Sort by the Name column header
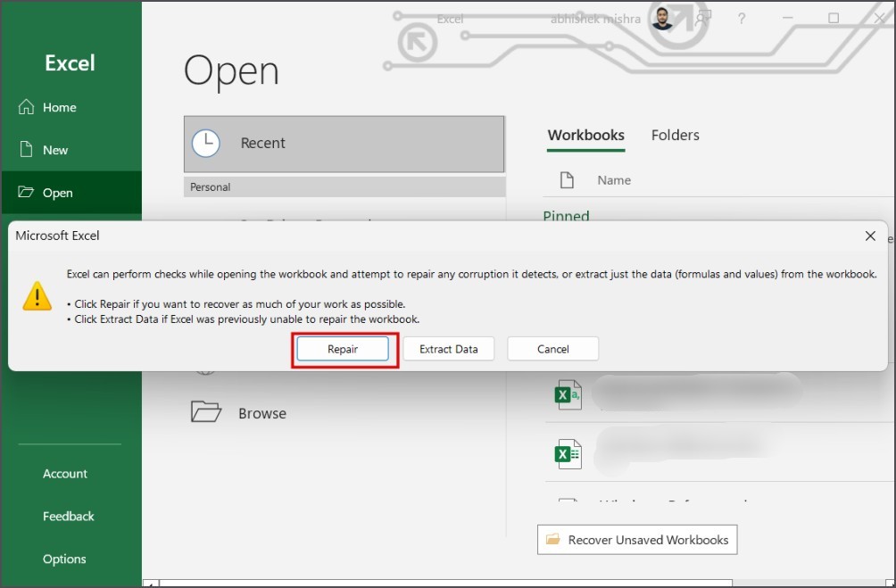This screenshot has height=588, width=896. (x=614, y=180)
